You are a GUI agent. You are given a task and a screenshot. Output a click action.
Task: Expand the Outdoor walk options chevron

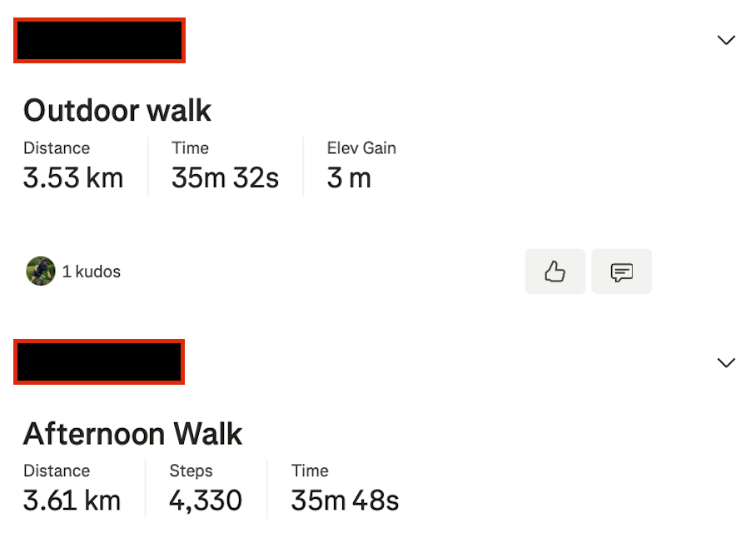tap(726, 40)
